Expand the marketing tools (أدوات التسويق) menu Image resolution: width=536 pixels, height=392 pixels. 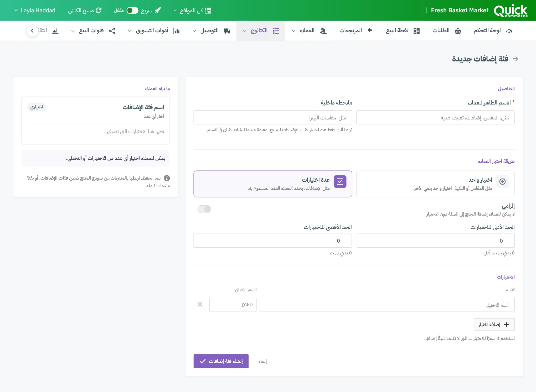click(154, 31)
